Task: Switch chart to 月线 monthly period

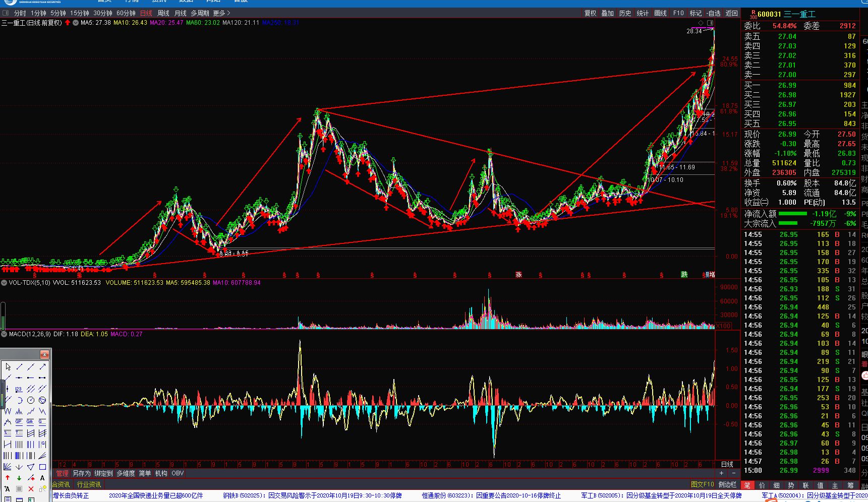Action: tap(180, 13)
